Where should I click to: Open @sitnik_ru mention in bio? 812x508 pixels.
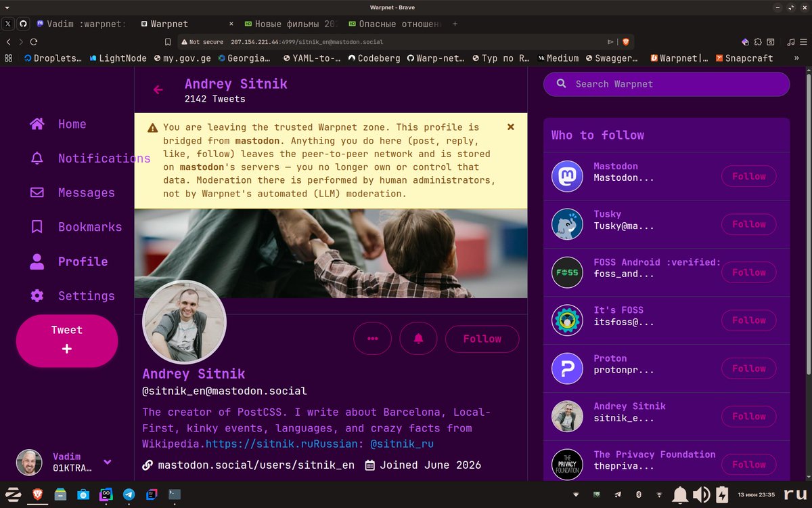coord(402,444)
